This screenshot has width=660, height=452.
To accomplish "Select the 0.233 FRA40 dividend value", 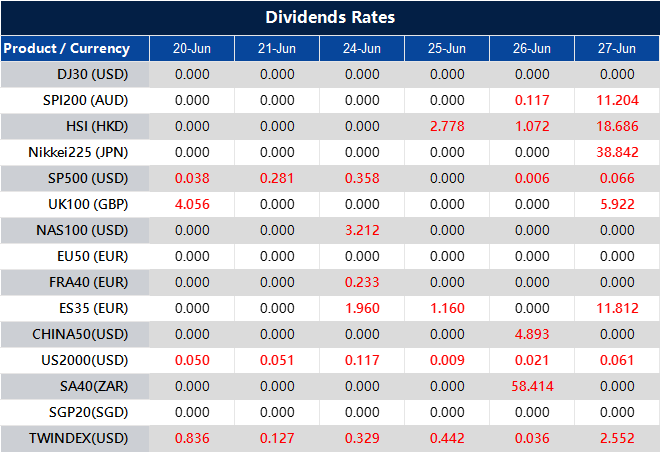I will pyautogui.click(x=361, y=282).
